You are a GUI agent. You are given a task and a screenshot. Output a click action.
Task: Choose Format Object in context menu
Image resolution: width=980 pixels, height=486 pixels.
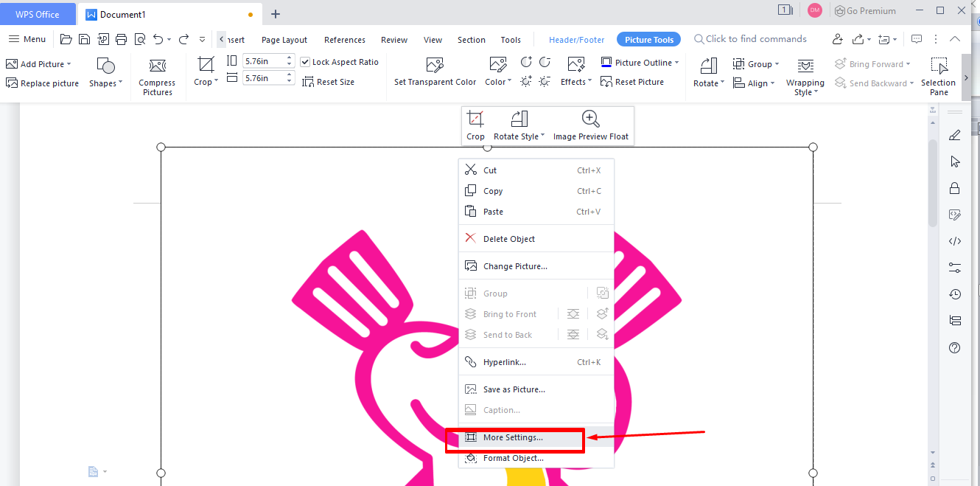[536, 458]
